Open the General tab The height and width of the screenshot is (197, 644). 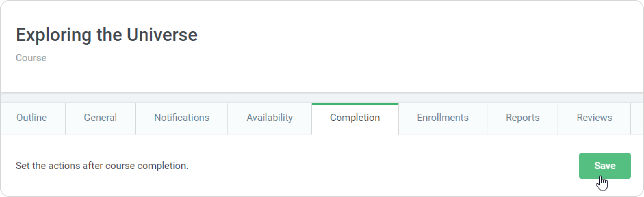tap(100, 118)
